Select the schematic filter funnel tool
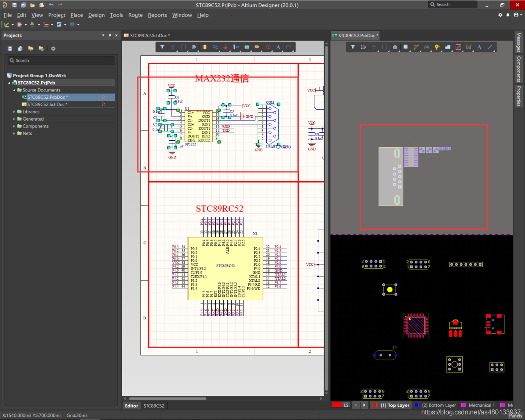 click(162, 47)
